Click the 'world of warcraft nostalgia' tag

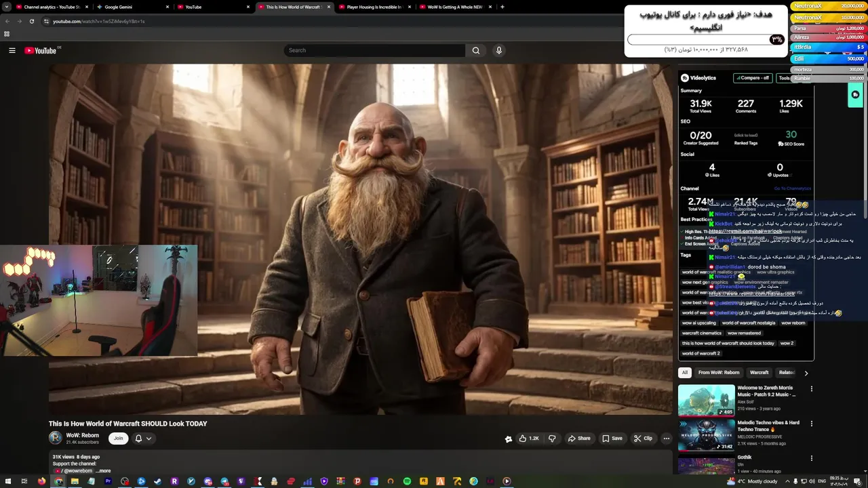point(748,323)
